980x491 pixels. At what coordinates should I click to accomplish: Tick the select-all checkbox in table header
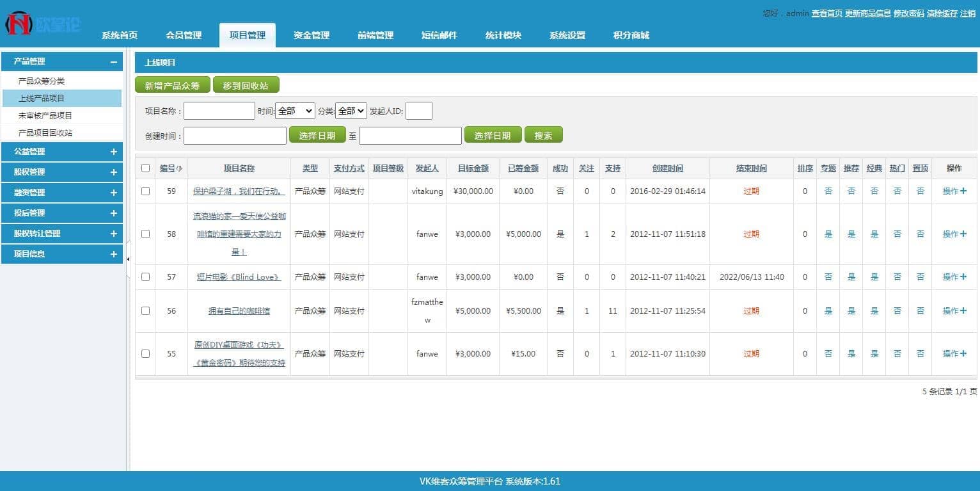pyautogui.click(x=145, y=168)
